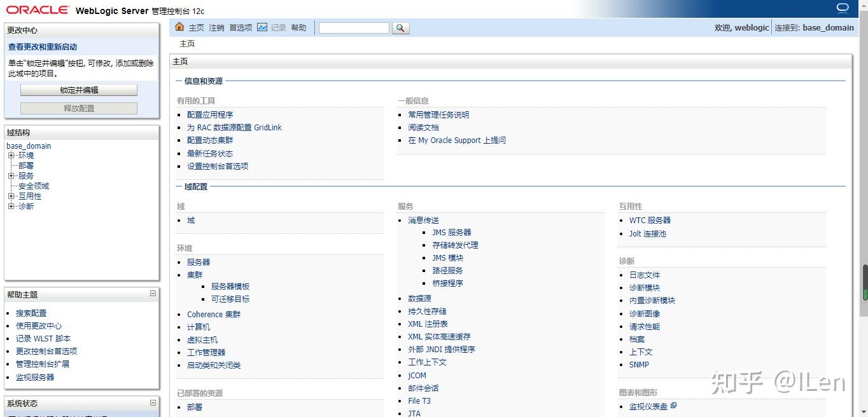Image resolution: width=868 pixels, height=417 pixels.
Task: Click the home icon in toolbar
Action: coord(179,27)
